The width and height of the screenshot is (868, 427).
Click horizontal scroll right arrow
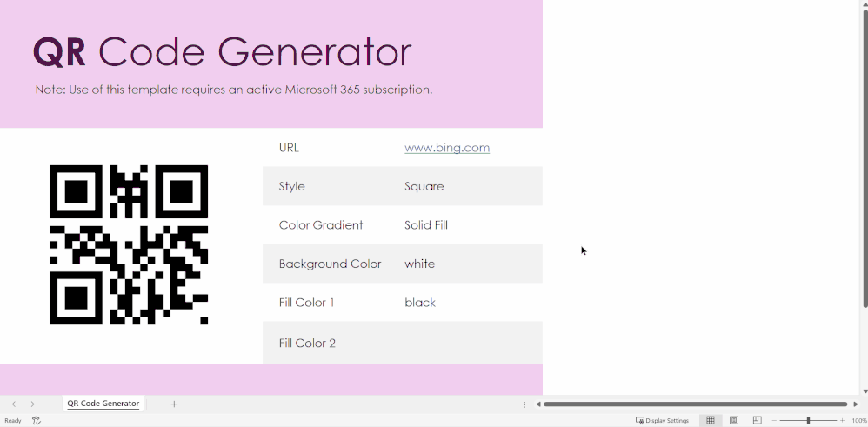[x=855, y=404]
